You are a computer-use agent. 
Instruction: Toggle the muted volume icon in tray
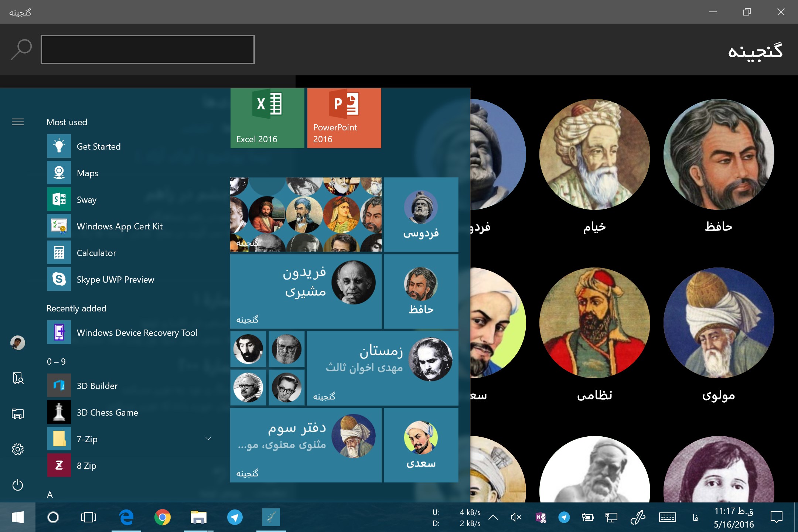516,517
